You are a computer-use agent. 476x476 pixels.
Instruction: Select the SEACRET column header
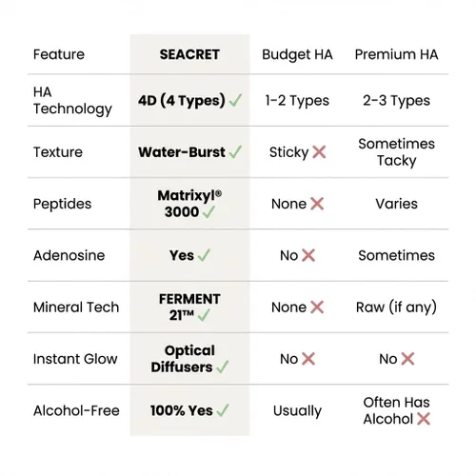(x=189, y=54)
